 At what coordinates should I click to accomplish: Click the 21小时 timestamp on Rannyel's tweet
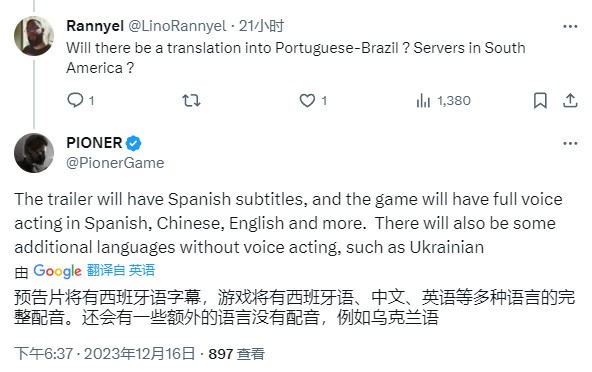261,26
